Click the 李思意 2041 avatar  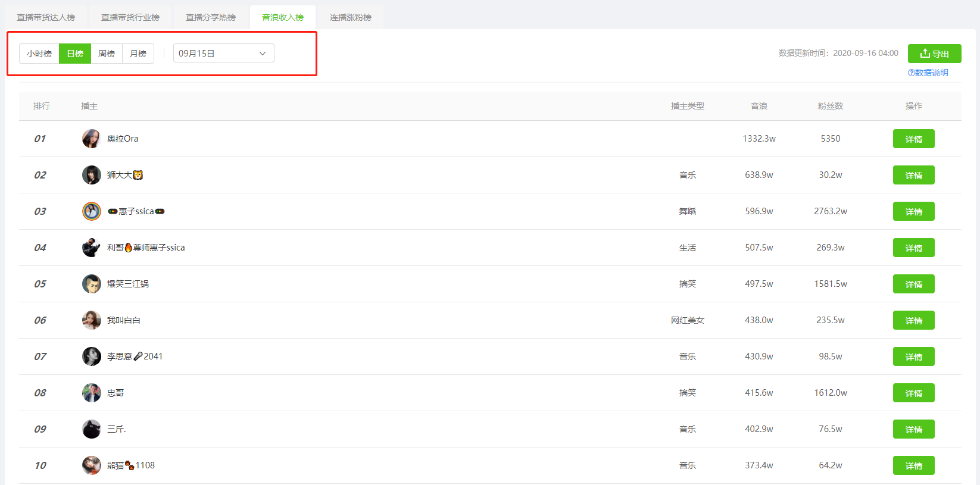click(x=91, y=356)
